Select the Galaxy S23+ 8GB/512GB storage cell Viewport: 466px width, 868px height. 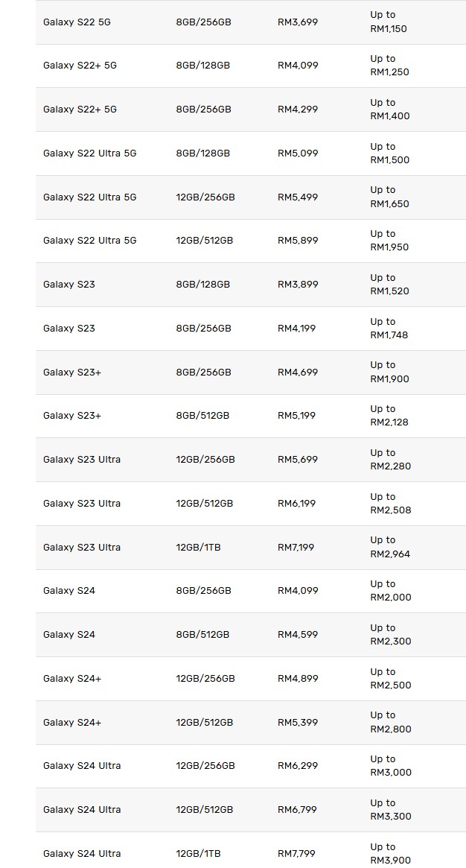coord(202,415)
